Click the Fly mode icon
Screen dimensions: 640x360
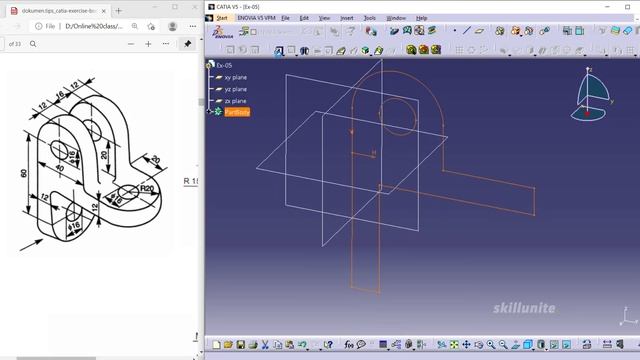tap(442, 345)
